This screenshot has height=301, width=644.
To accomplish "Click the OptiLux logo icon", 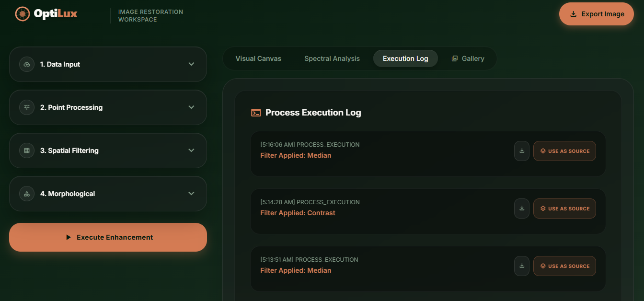I will click(x=22, y=14).
